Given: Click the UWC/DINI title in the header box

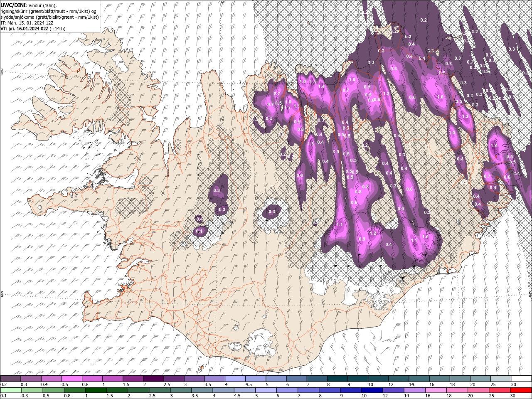Looking at the screenshot, I should (12, 5).
